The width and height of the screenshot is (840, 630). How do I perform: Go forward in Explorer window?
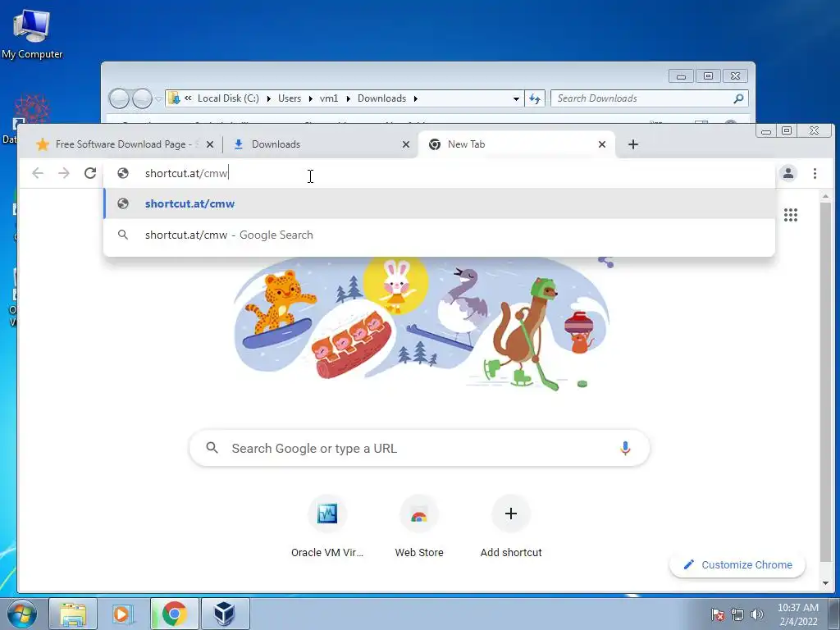(142, 98)
